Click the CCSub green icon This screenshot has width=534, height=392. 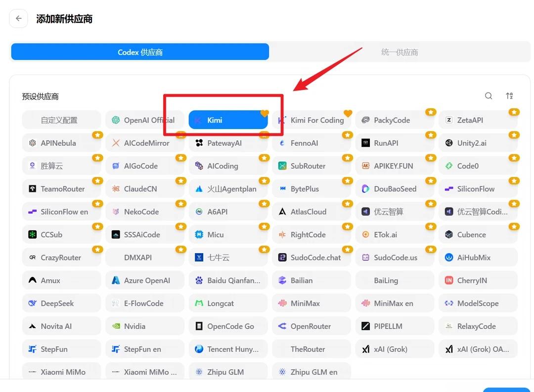pos(32,234)
